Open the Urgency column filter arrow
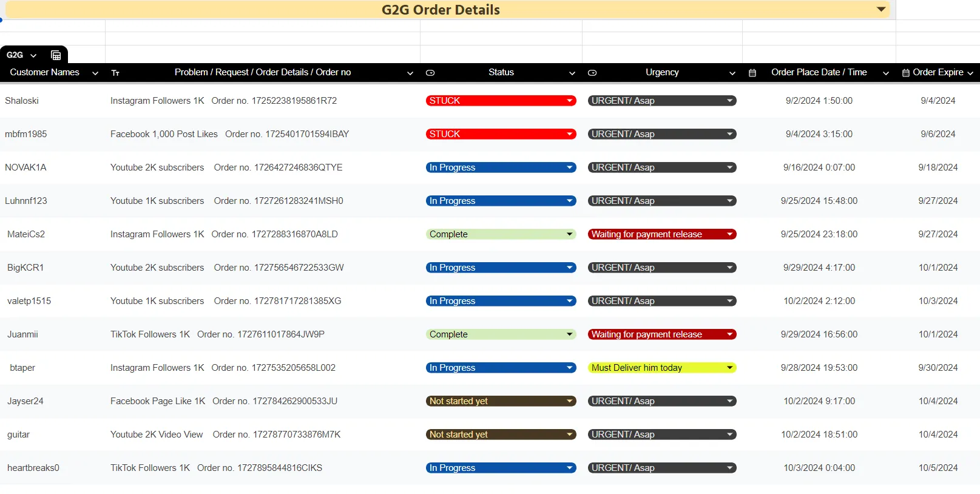 732,73
